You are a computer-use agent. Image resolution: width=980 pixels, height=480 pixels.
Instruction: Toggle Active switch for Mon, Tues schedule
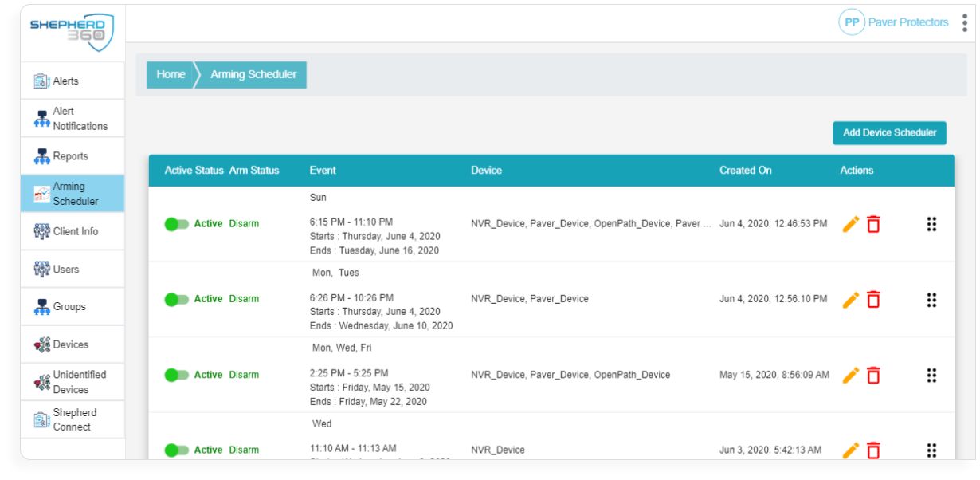176,299
